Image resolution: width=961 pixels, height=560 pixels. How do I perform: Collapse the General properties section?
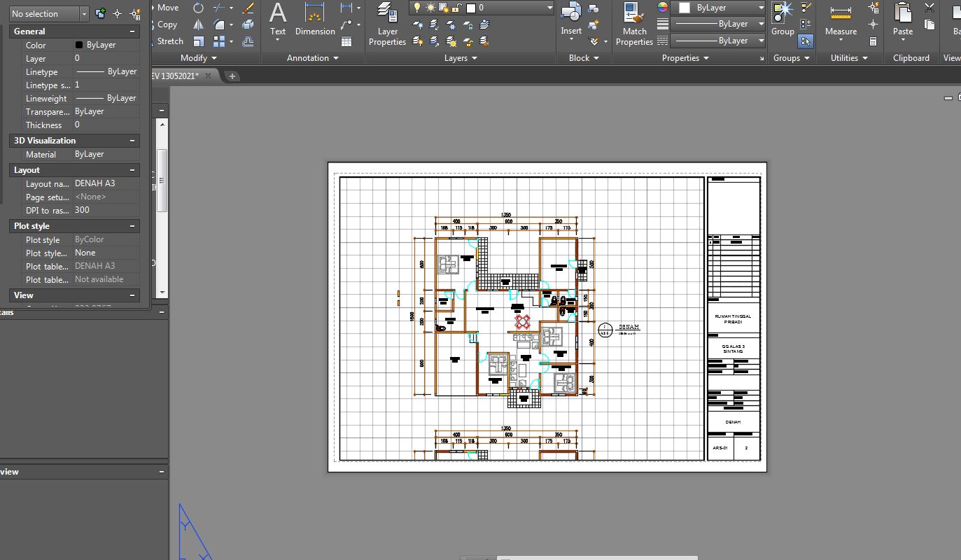point(132,31)
